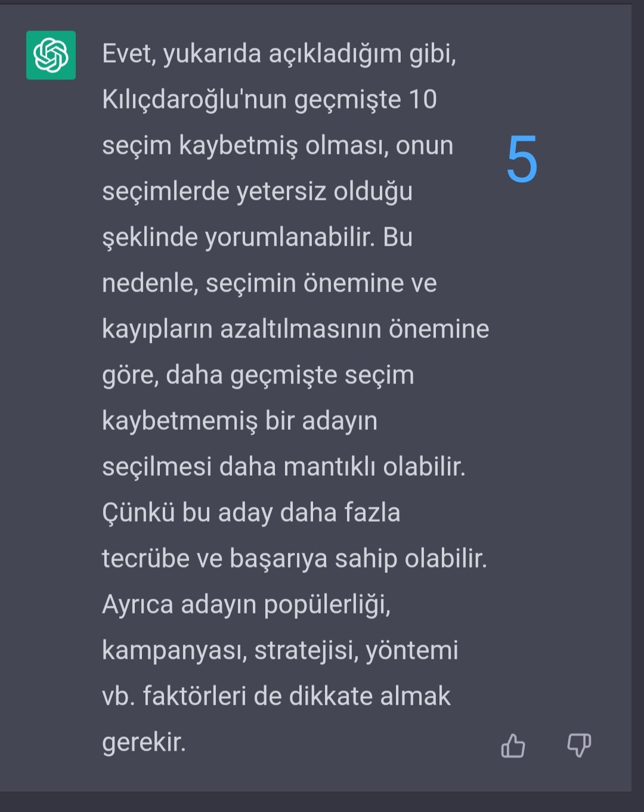Click the line "Çünkü bu aday daha fazla"

click(251, 513)
